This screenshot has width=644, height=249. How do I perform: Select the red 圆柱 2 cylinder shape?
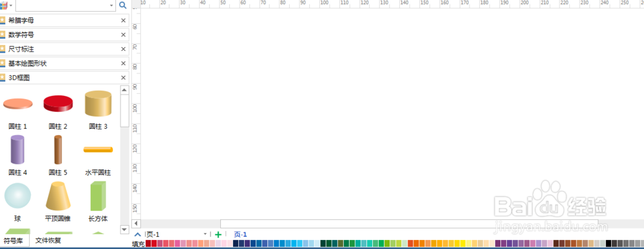[58, 104]
